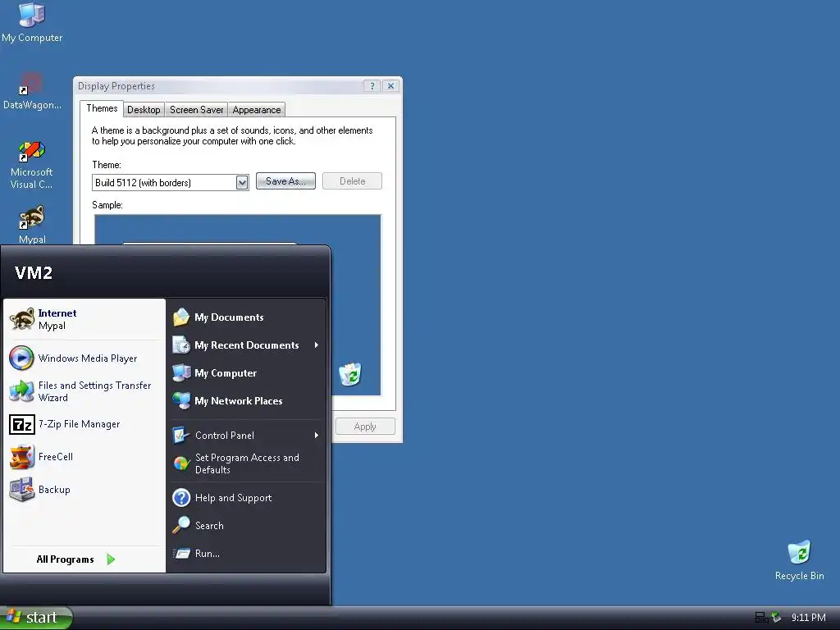The height and width of the screenshot is (630, 840).
Task: Close the Display Properties dialog
Action: (391, 85)
